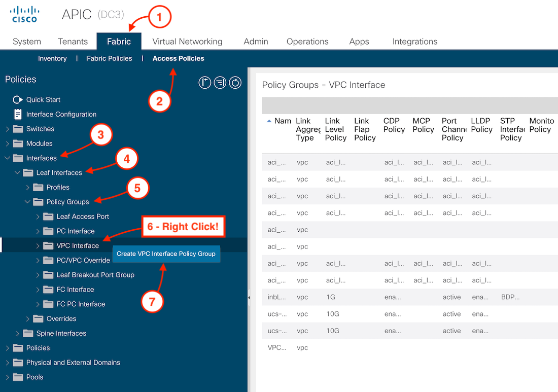Open the Switches folder
This screenshot has width=558, height=392.
coord(40,129)
